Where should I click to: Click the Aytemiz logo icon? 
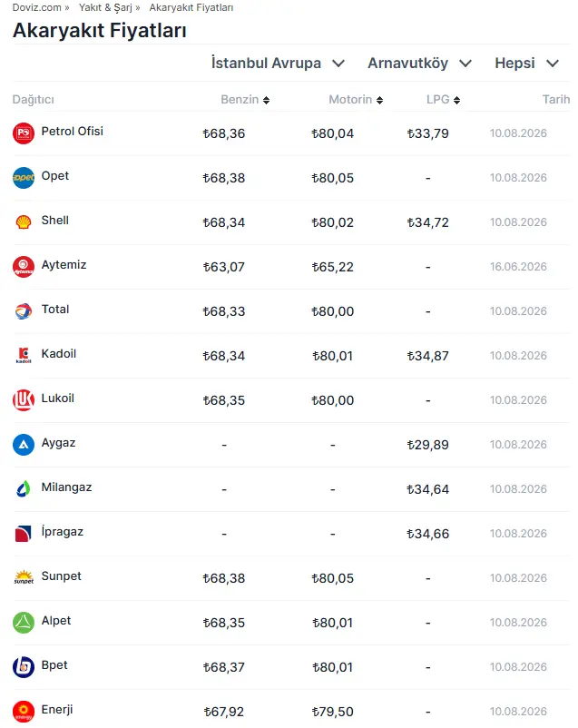click(24, 267)
